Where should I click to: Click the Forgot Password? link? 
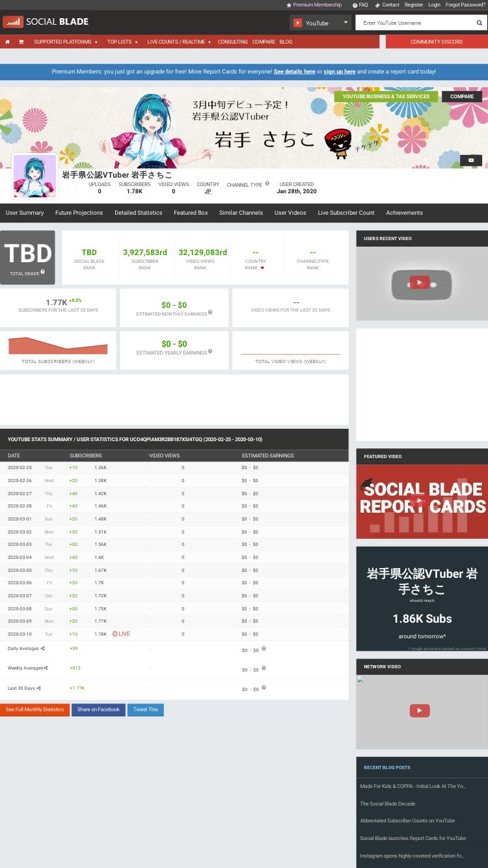click(465, 5)
